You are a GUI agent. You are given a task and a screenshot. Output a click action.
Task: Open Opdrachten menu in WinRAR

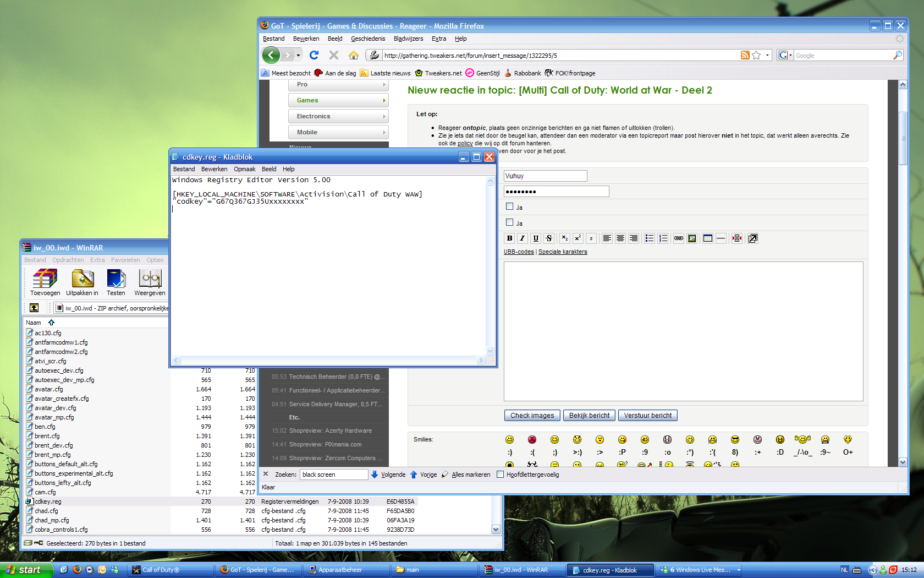coord(68,260)
